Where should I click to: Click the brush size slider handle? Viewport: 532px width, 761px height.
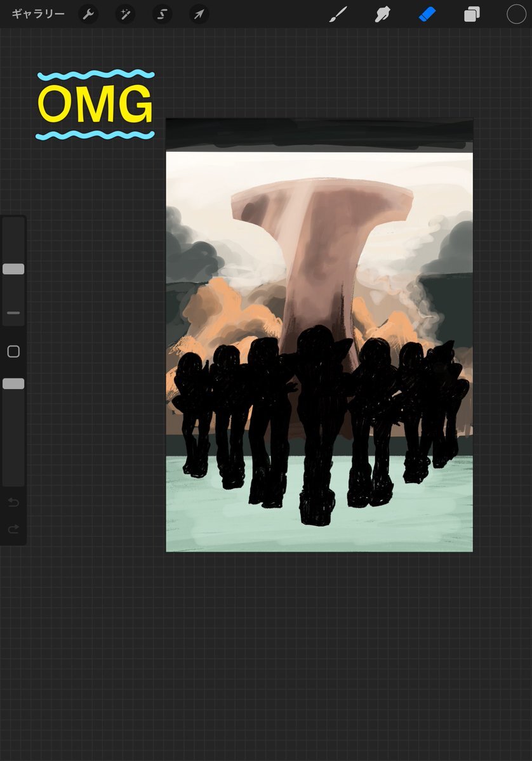[x=13, y=269]
